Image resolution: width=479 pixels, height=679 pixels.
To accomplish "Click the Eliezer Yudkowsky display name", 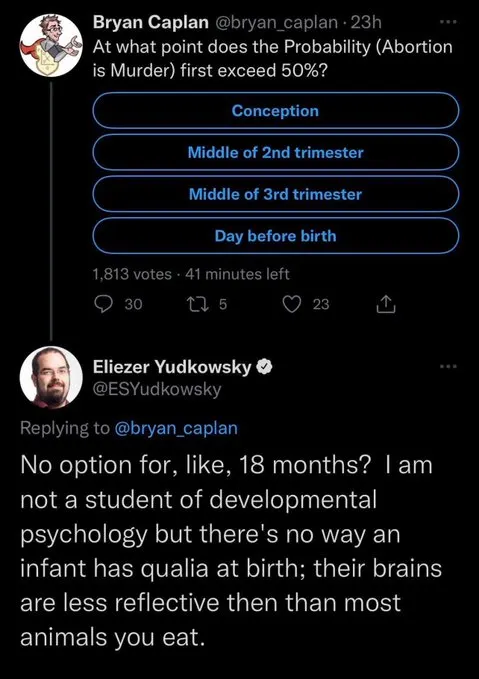I will pos(172,367).
